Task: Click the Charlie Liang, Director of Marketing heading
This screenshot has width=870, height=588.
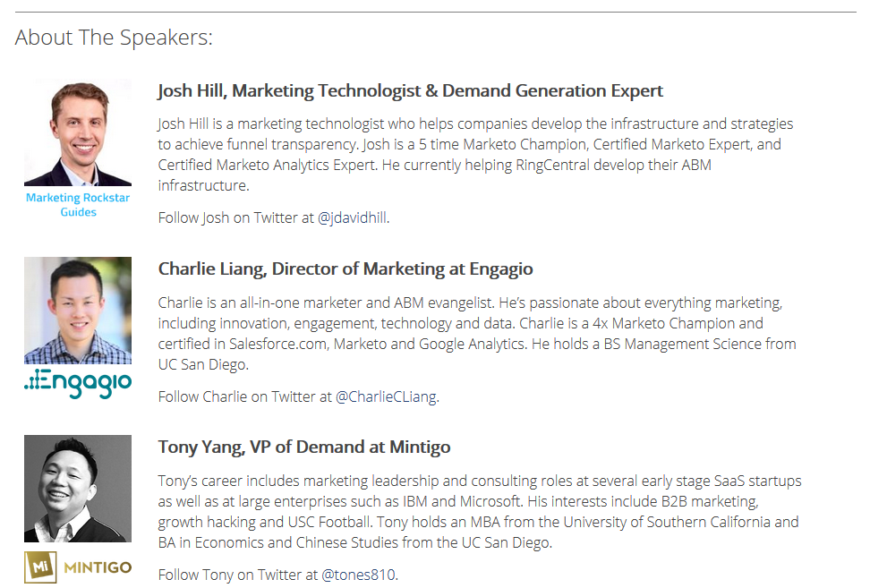Action: point(345,268)
